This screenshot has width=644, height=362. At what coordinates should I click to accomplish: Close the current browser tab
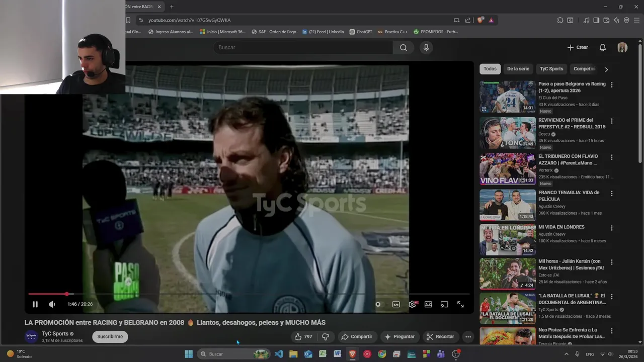pyautogui.click(x=159, y=7)
